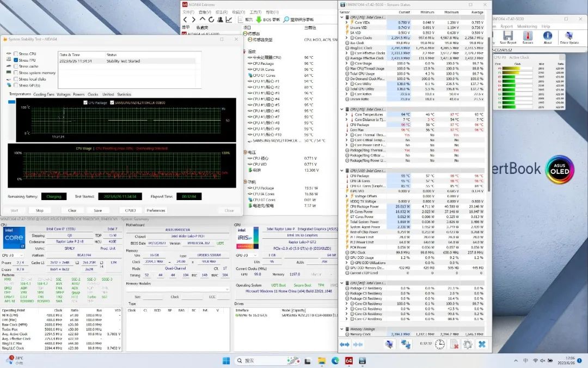
Task: Click the AIDA64 refresh toolbar icon
Action: [212, 20]
